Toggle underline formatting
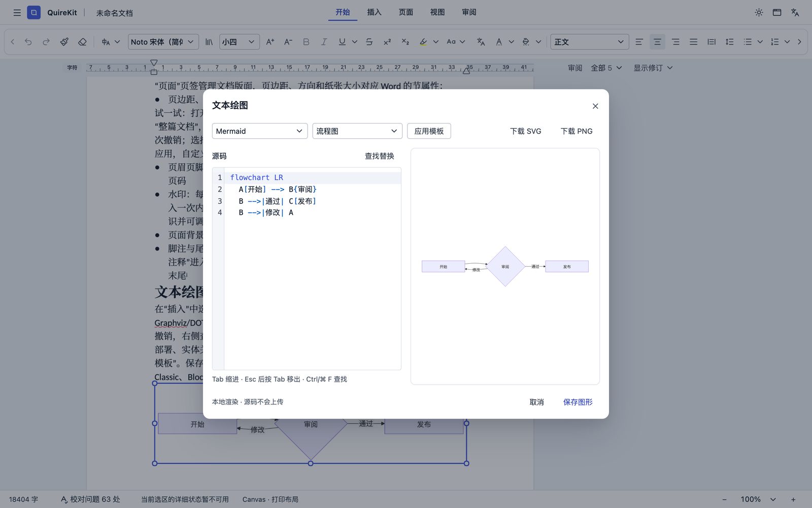This screenshot has height=508, width=812. [342, 42]
